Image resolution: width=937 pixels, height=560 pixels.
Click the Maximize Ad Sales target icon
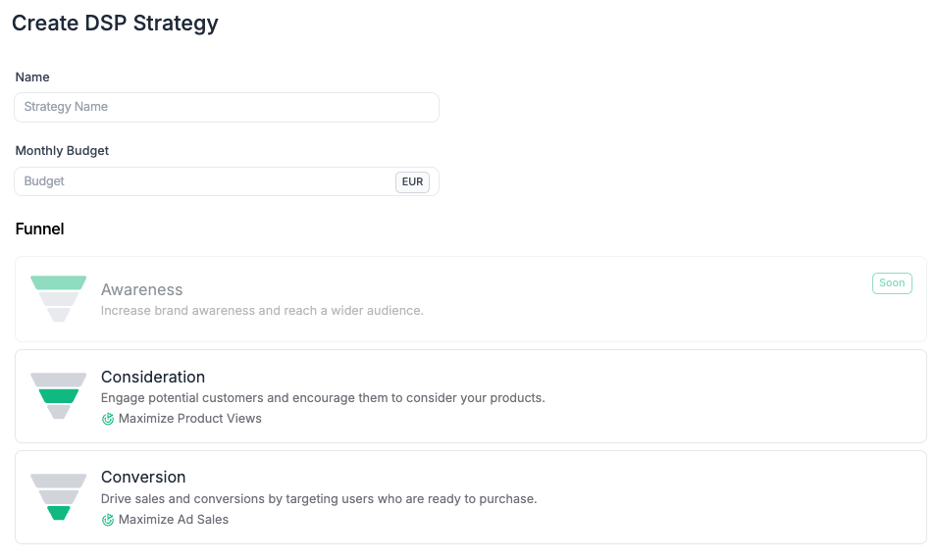(x=108, y=520)
